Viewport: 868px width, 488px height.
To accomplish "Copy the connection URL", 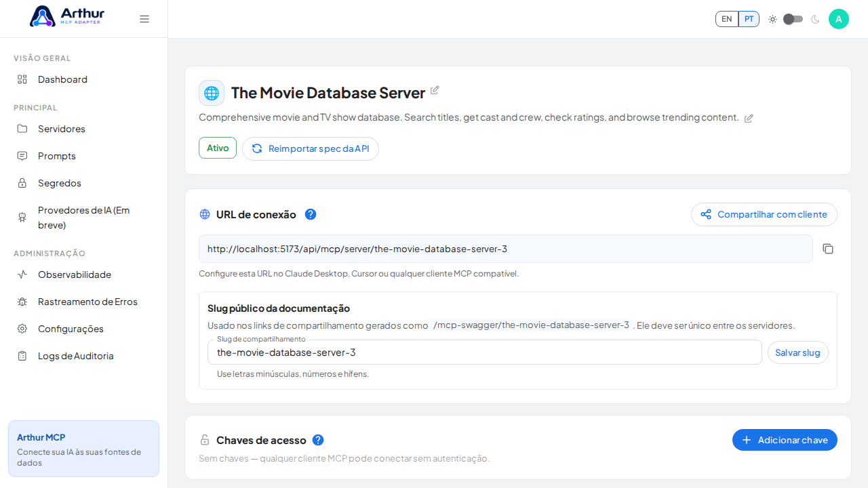I will click(828, 249).
